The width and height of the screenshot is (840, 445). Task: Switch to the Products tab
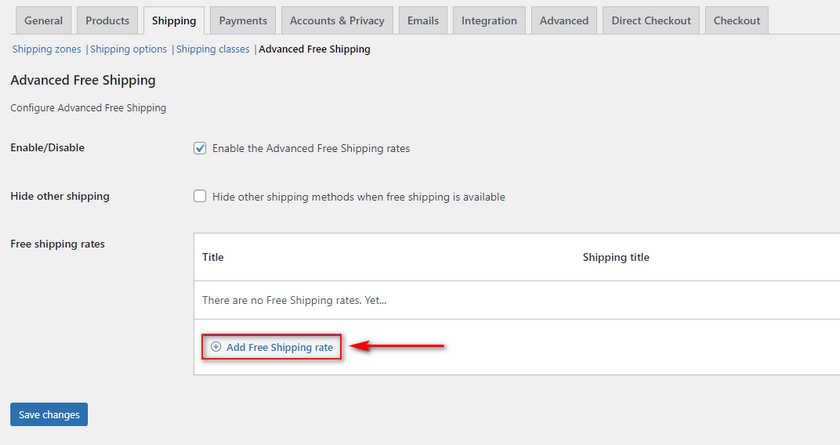point(107,20)
